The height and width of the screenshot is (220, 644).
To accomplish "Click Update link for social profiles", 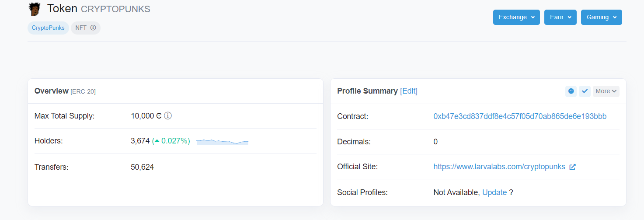I will [x=494, y=192].
